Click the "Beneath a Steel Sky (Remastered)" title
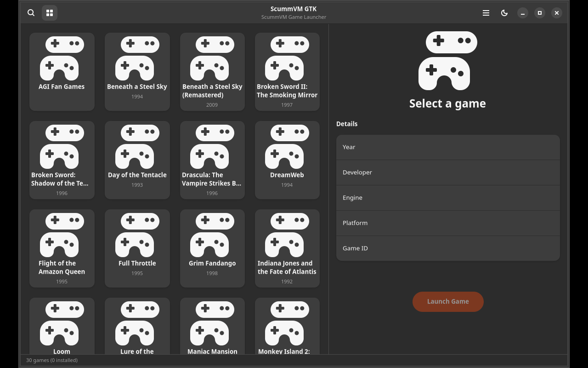 [x=212, y=91]
